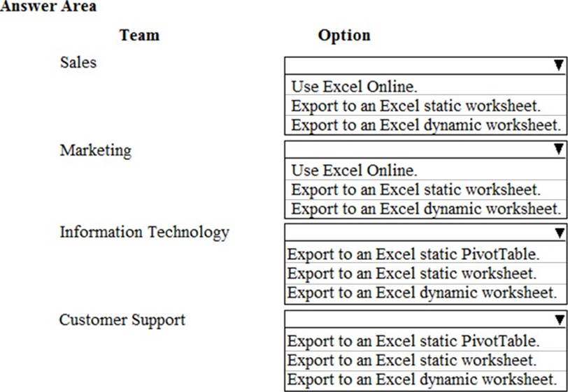
Task: Open the Marketing team dropdown arrow
Action: coord(558,149)
